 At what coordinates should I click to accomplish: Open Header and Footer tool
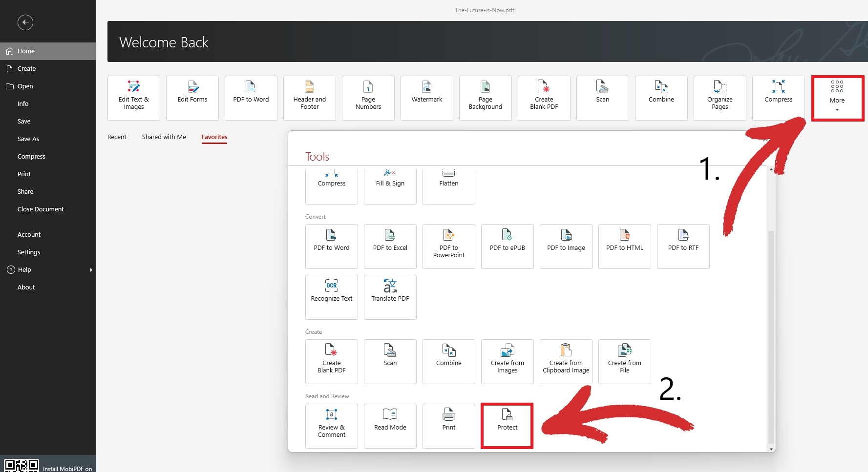click(x=310, y=98)
